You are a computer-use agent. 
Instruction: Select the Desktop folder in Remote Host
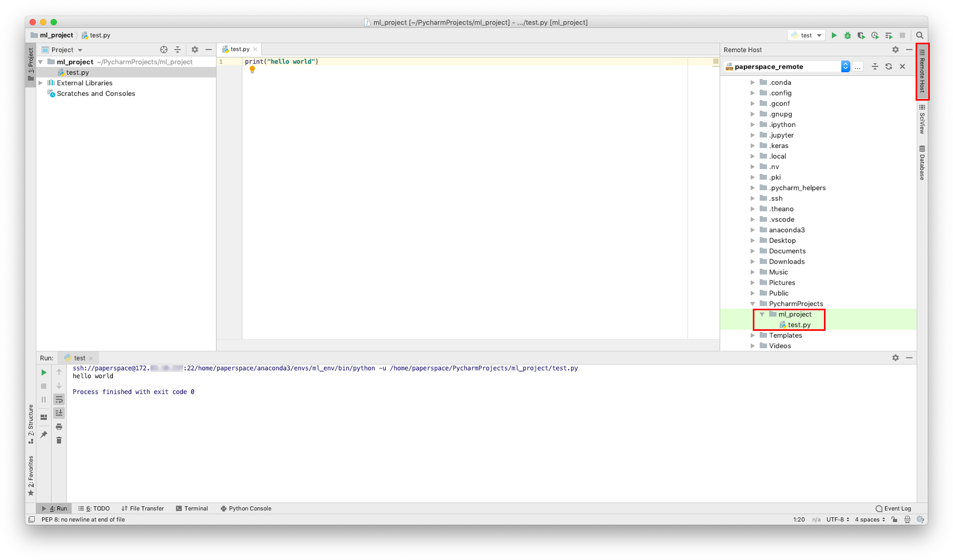coord(782,240)
